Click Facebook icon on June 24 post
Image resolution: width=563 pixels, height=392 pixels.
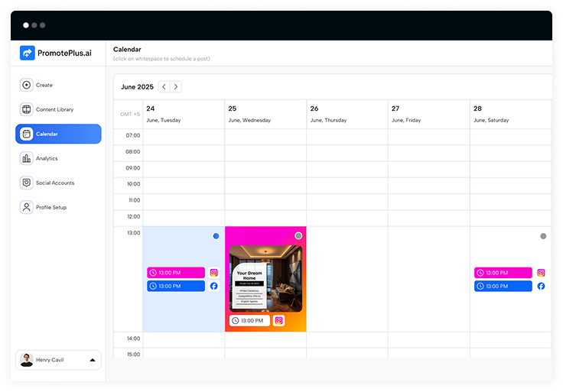point(214,286)
